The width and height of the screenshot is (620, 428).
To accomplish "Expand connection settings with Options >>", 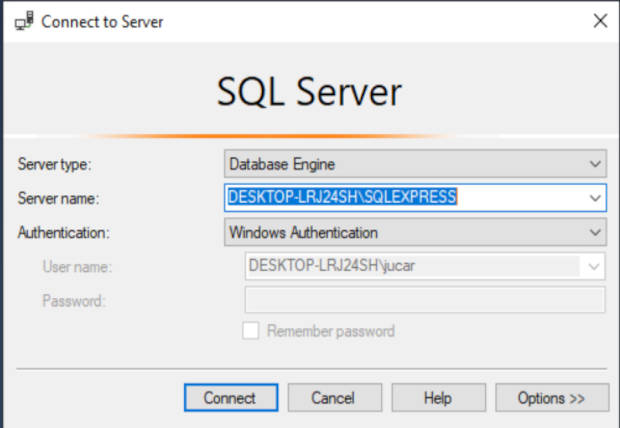I will pyautogui.click(x=552, y=398).
